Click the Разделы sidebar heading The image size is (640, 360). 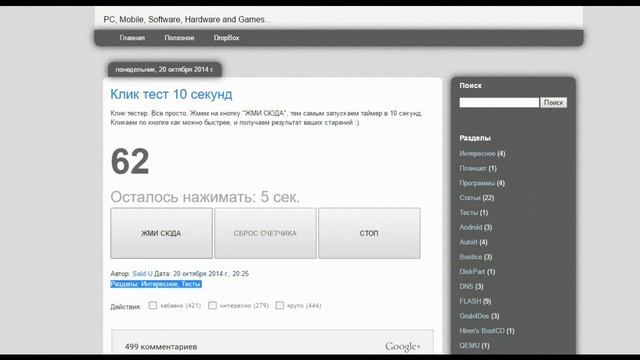click(x=475, y=138)
